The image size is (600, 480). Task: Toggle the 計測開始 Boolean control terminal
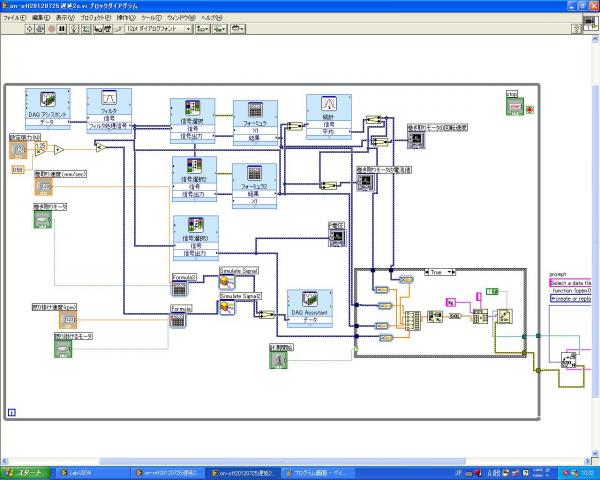tap(279, 360)
